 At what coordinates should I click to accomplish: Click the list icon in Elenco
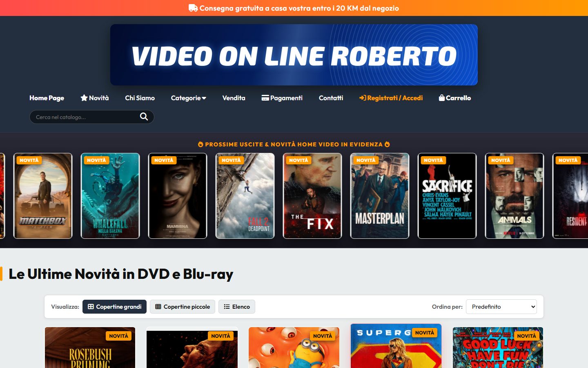[x=227, y=307]
